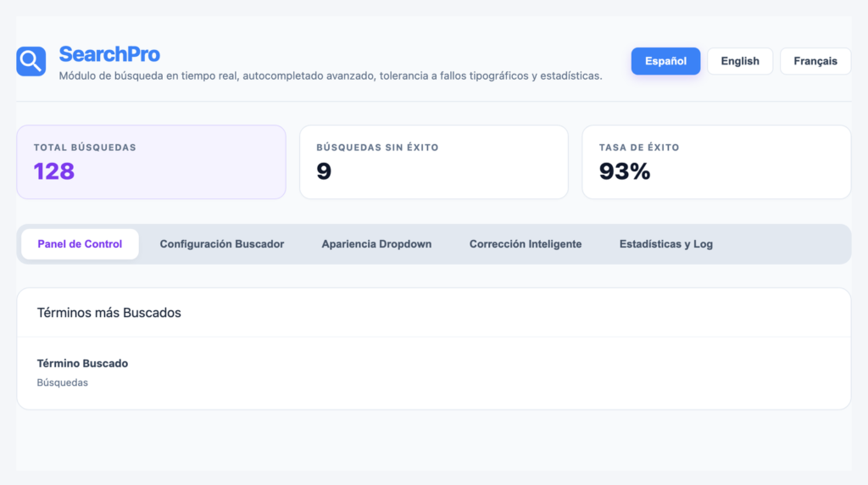Image resolution: width=868 pixels, height=485 pixels.
Task: Click the Tasa de Éxito card
Action: (716, 162)
